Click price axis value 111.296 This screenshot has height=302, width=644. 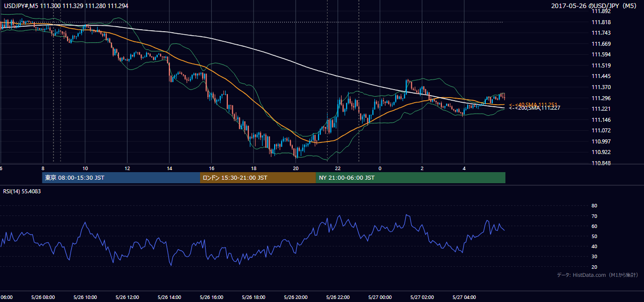point(601,98)
